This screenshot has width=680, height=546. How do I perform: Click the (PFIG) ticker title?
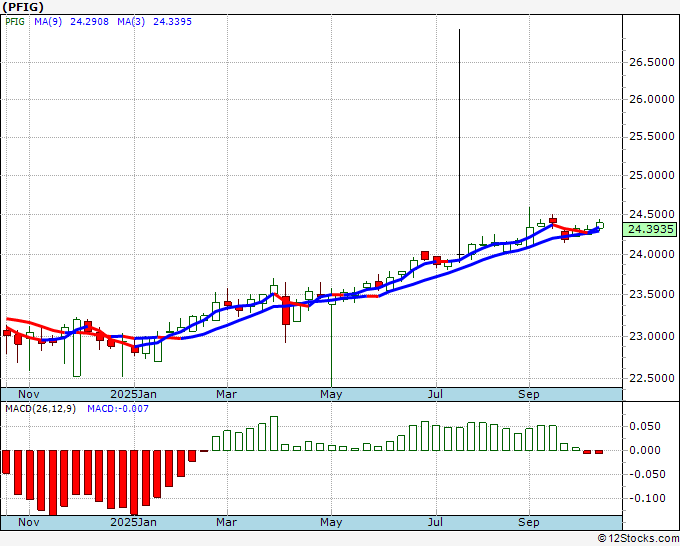(x=25, y=7)
